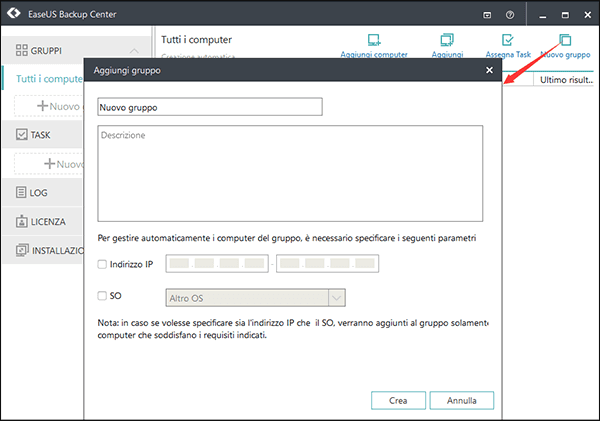
Task: Click the Tutti i computer heading
Action: click(x=196, y=39)
